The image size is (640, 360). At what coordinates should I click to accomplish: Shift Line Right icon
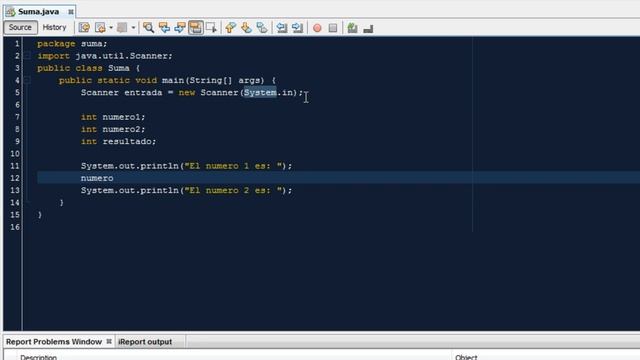click(x=297, y=28)
